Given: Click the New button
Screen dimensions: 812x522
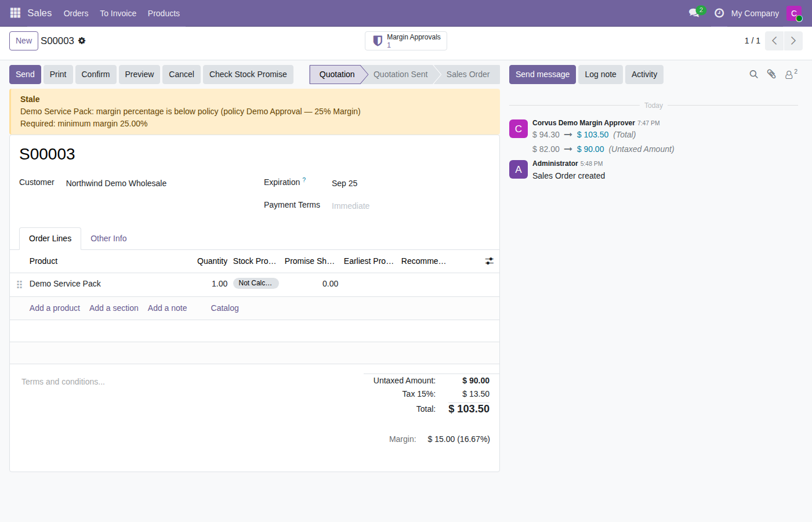Looking at the screenshot, I should coord(24,41).
